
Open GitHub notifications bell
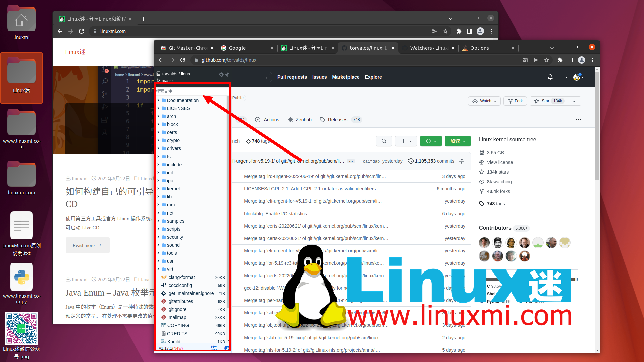pyautogui.click(x=550, y=77)
